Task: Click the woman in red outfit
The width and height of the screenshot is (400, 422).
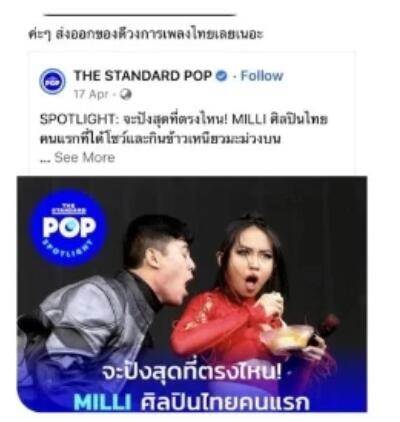Action: (253, 300)
